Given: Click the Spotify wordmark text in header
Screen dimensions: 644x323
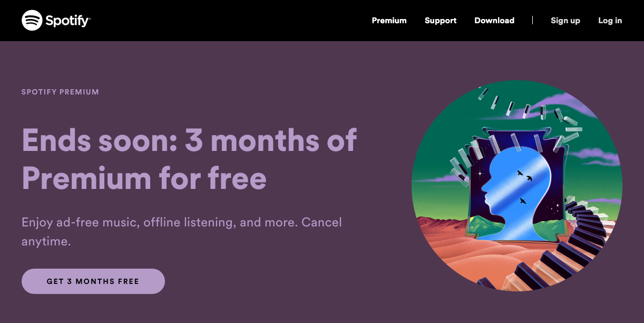Looking at the screenshot, I should (68, 21).
